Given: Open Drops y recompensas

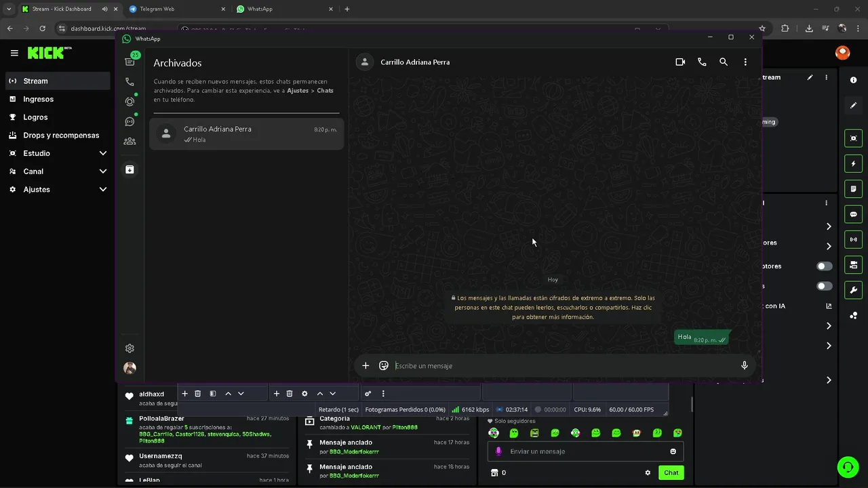Looking at the screenshot, I should 57,135.
